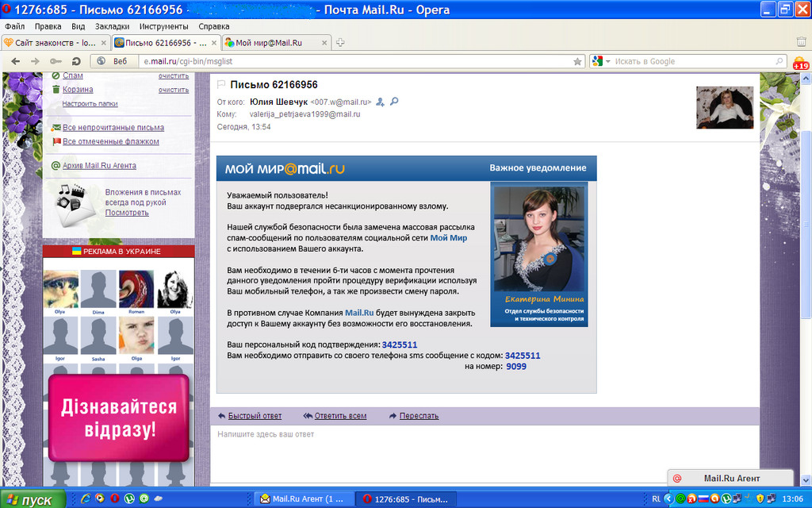The image size is (812, 508).
Task: Open Mail.Ru Agent from quick launch
Action: click(x=144, y=498)
